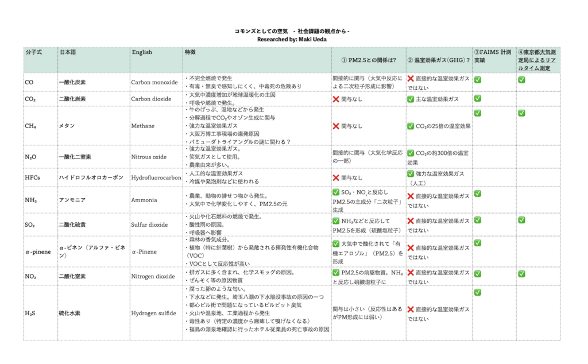Screen dimensions: 588x364
Task: Click the red X in Hydrogen sulfide's greenhouse gas cell
Action: tap(411, 309)
